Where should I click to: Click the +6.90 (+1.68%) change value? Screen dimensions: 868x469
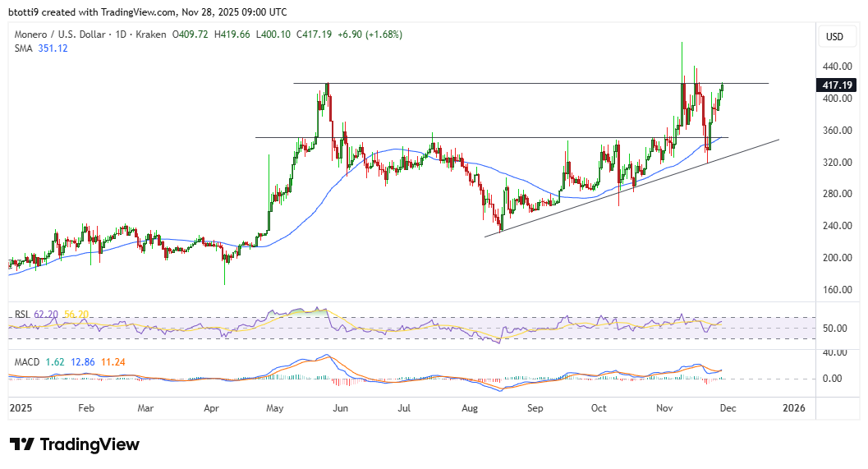click(370, 34)
